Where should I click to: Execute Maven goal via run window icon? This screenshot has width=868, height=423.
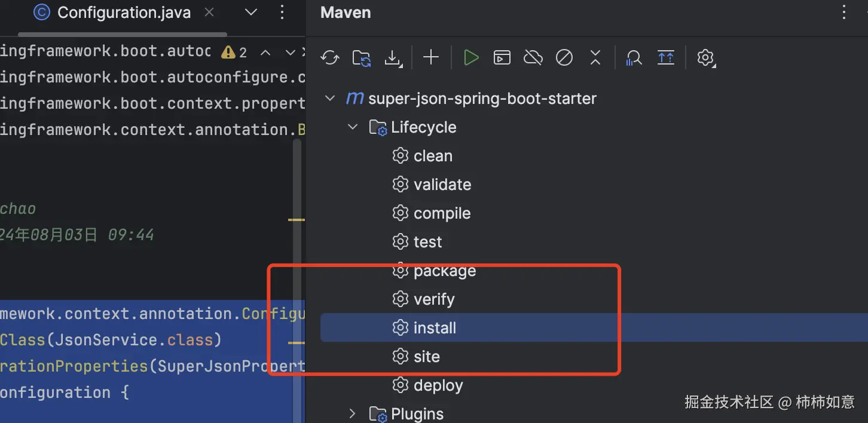pyautogui.click(x=502, y=57)
